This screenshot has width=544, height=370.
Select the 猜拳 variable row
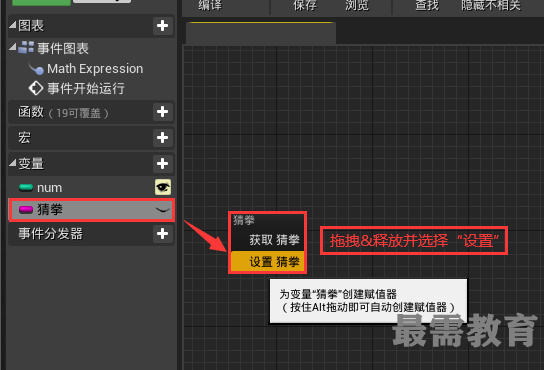click(91, 210)
